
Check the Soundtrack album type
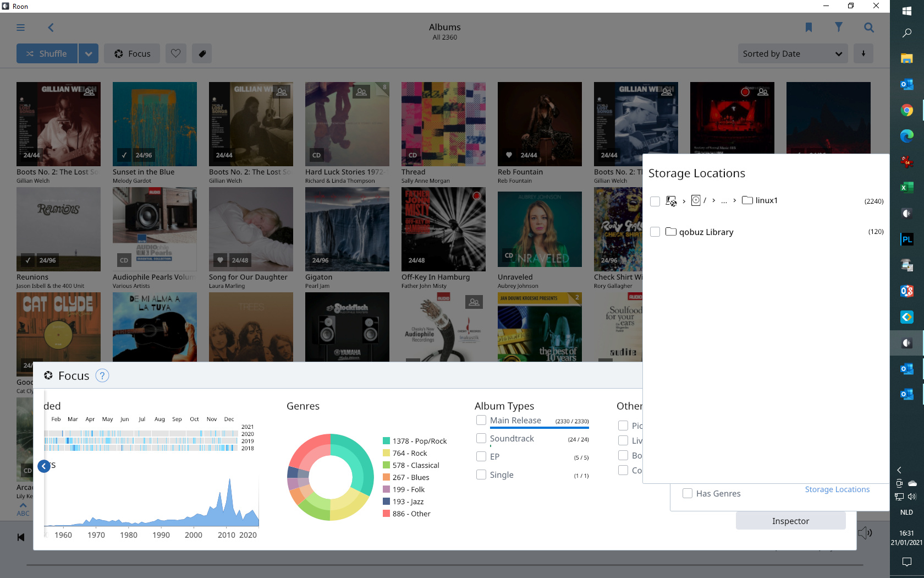(x=481, y=438)
